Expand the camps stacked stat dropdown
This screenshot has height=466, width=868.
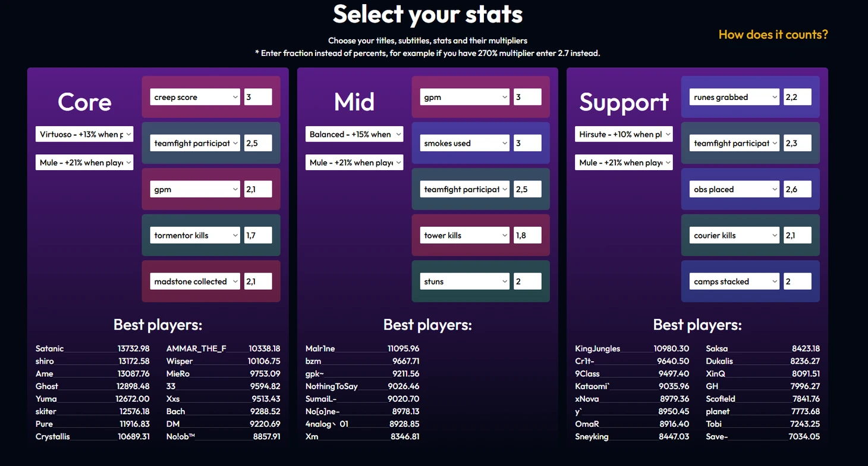tap(734, 282)
